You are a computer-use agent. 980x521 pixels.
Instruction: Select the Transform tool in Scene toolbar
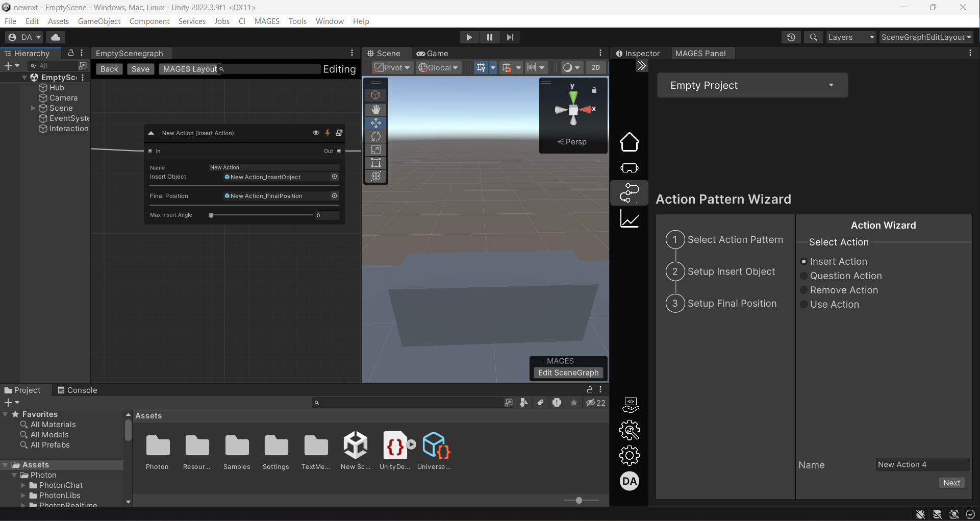click(x=376, y=176)
